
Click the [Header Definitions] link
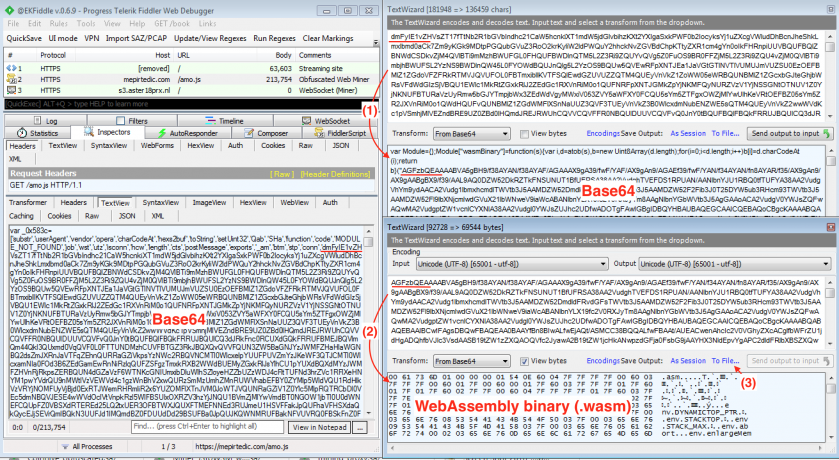click(335, 174)
